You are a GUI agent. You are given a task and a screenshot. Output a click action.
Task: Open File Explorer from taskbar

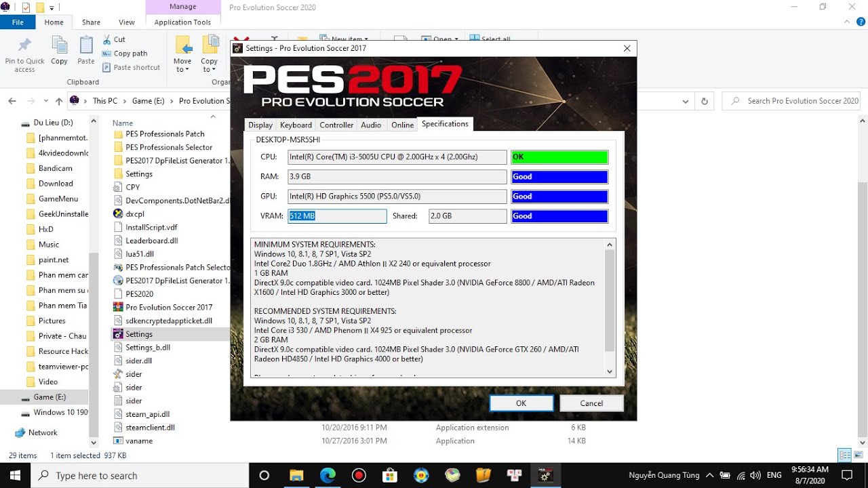[x=296, y=476]
